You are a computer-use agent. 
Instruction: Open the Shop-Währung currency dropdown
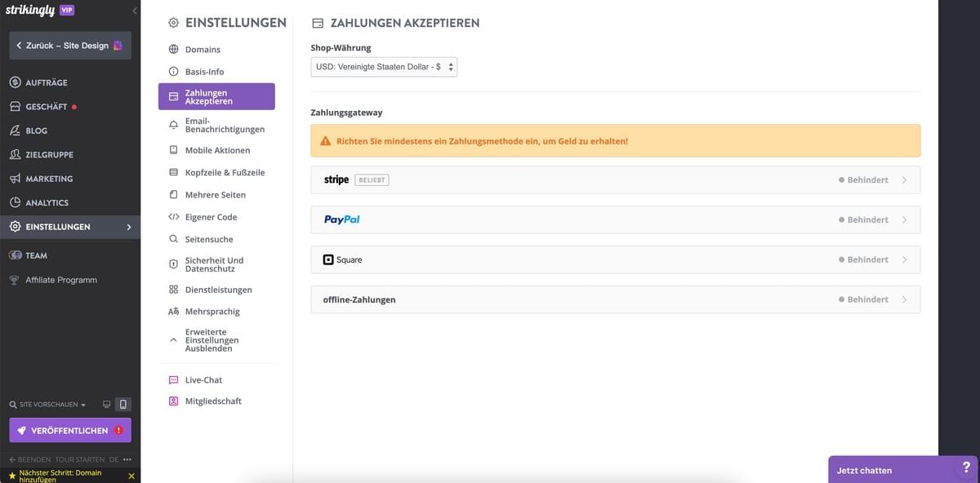point(383,67)
